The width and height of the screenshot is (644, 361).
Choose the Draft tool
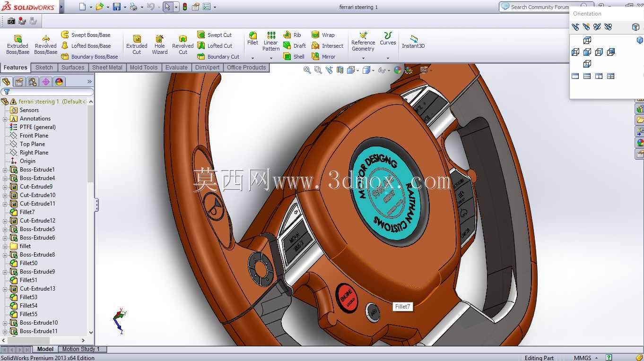click(295, 46)
